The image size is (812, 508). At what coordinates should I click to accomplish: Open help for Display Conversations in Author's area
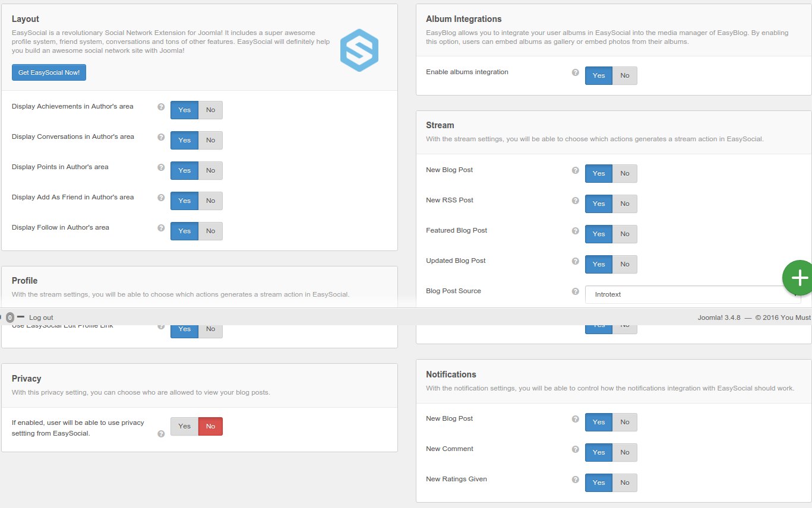[x=161, y=137]
